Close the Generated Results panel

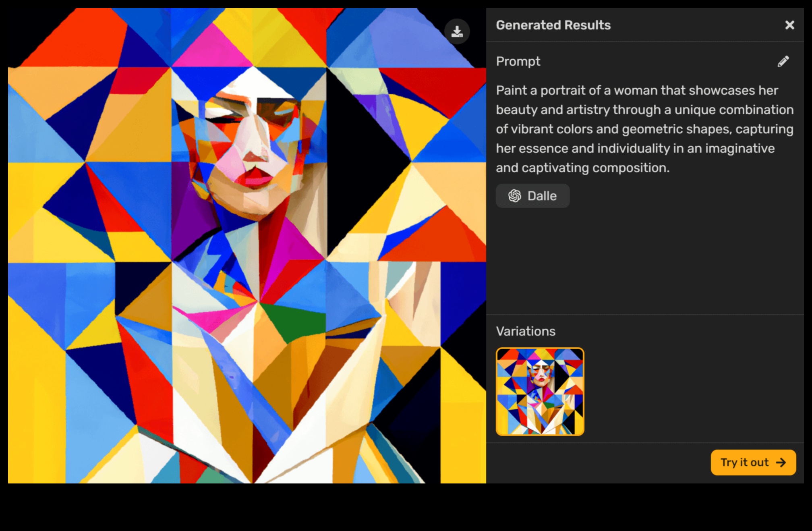[x=789, y=25]
